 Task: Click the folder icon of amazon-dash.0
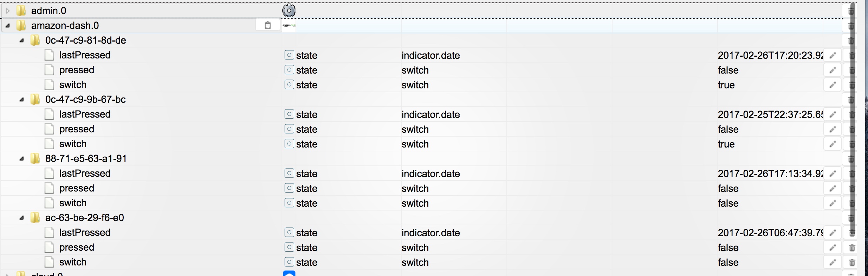21,25
